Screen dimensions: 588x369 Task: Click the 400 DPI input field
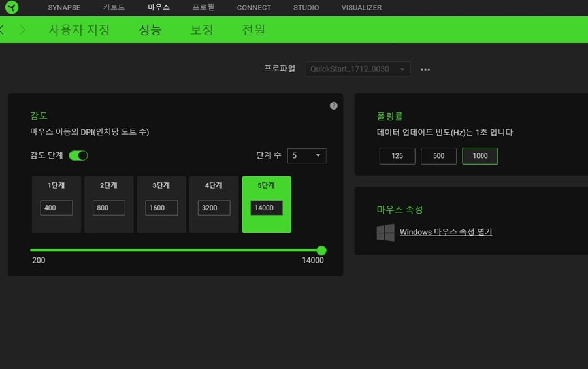(x=56, y=208)
